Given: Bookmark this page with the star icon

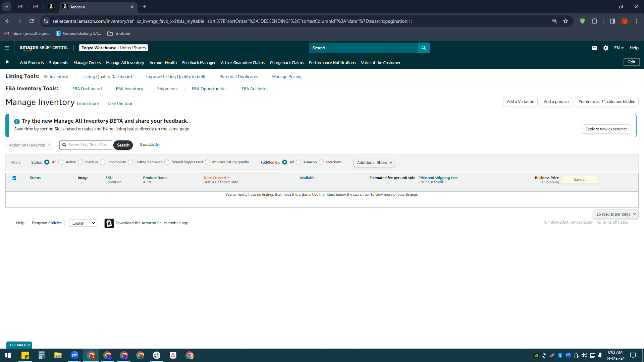Looking at the screenshot, I should (x=566, y=21).
